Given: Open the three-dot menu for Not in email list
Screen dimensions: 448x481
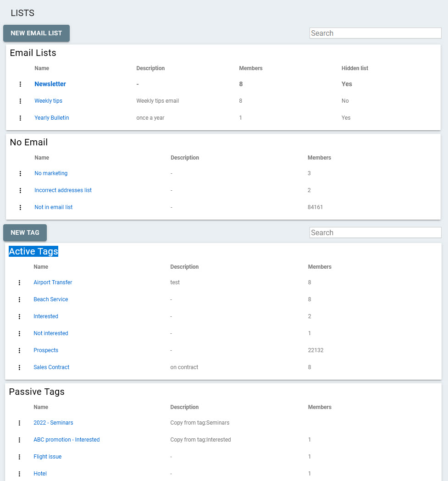Looking at the screenshot, I should (x=20, y=207).
